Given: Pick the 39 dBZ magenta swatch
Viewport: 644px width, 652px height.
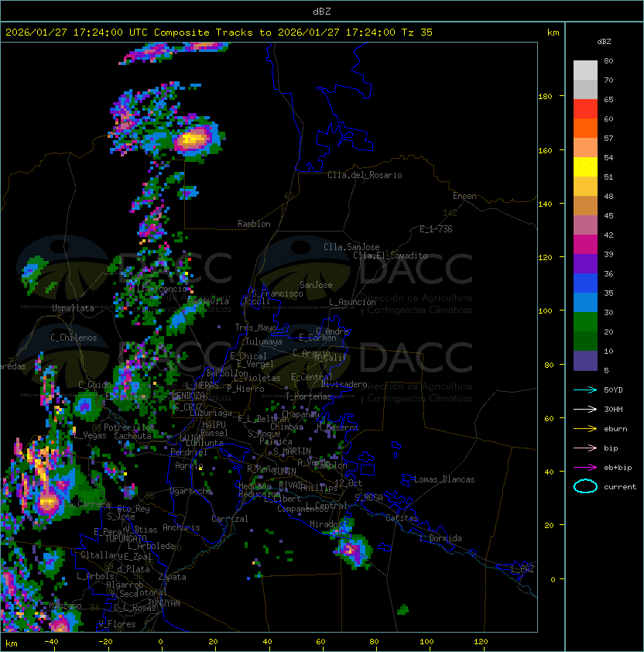Looking at the screenshot, I should 585,245.
